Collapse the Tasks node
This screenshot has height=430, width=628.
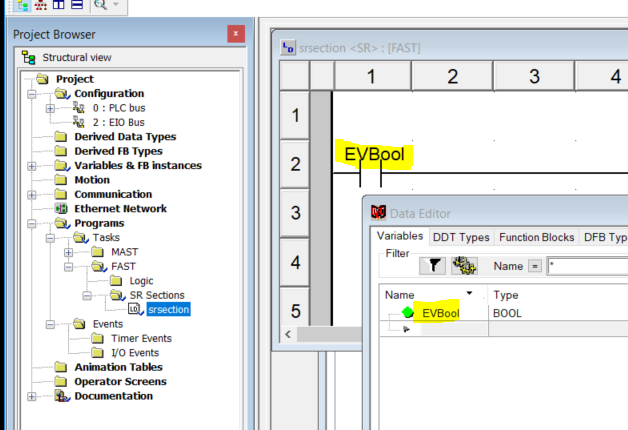pos(50,238)
